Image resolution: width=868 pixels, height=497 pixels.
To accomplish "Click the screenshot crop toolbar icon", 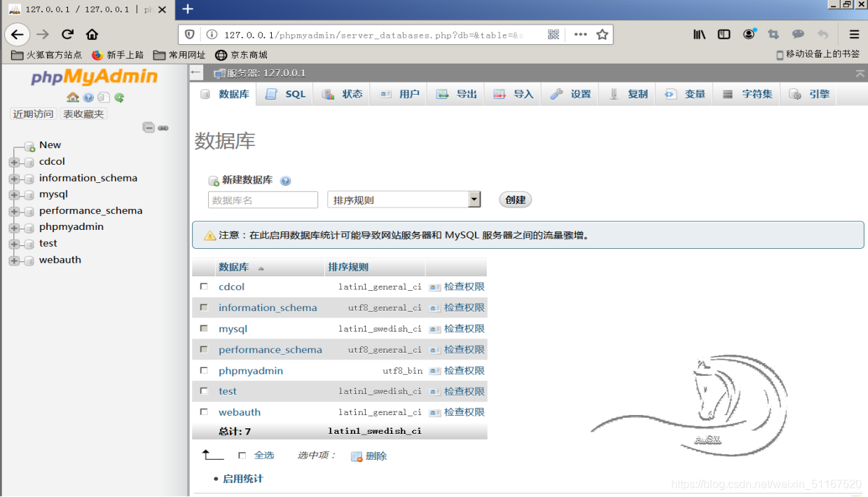I will 773,34.
